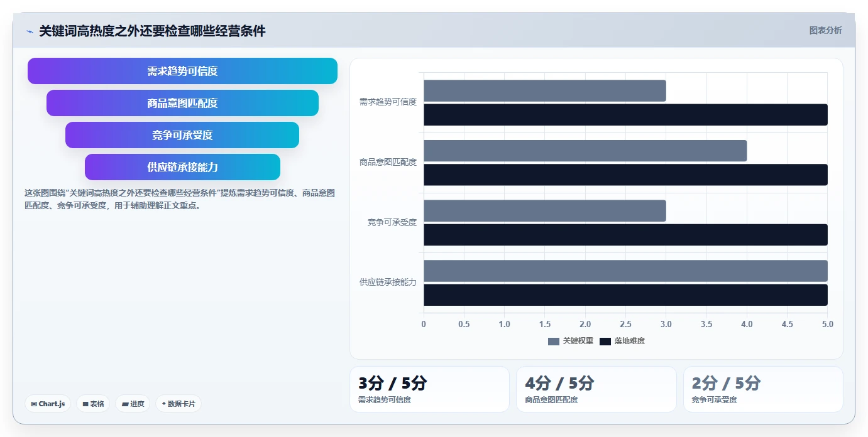This screenshot has height=437, width=868.
Task: Click the 竞争可承受度 funnel stage
Action: 182,135
